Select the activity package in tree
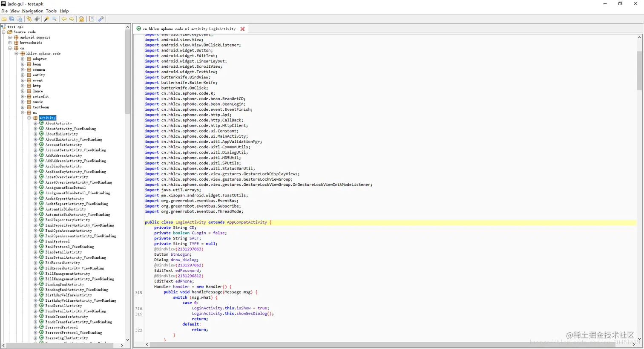Screen dimensions: 644x349 47,118
